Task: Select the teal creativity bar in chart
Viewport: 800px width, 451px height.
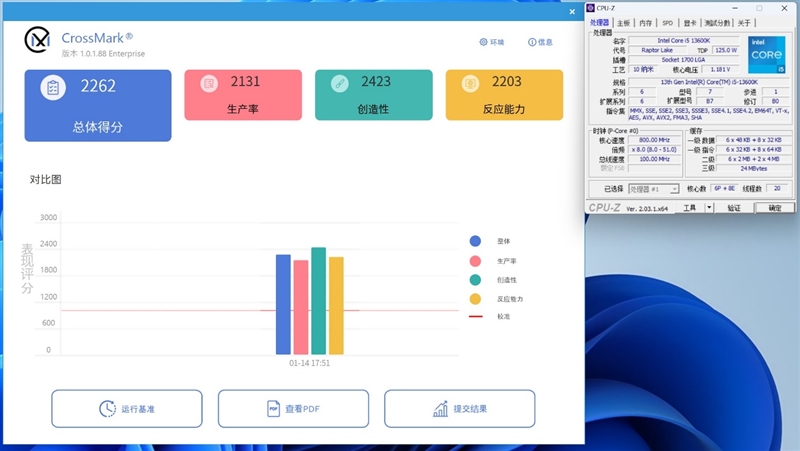Action: (318, 300)
